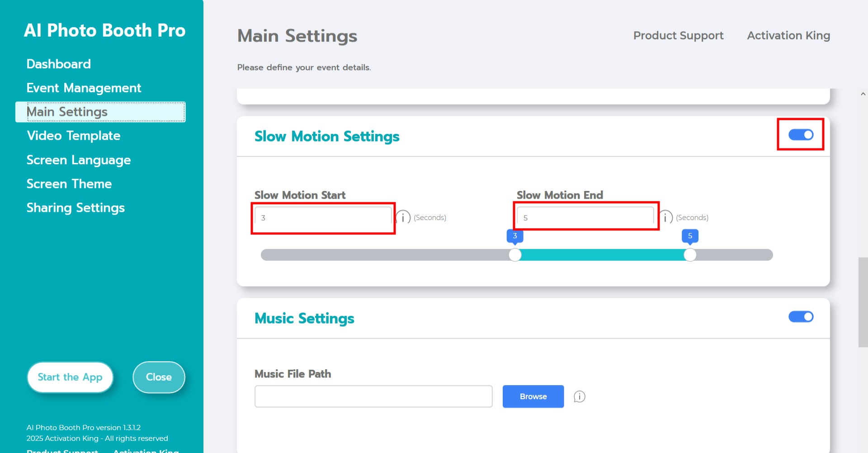The height and width of the screenshot is (453, 868).
Task: Click the Close button in sidebar
Action: point(159,377)
